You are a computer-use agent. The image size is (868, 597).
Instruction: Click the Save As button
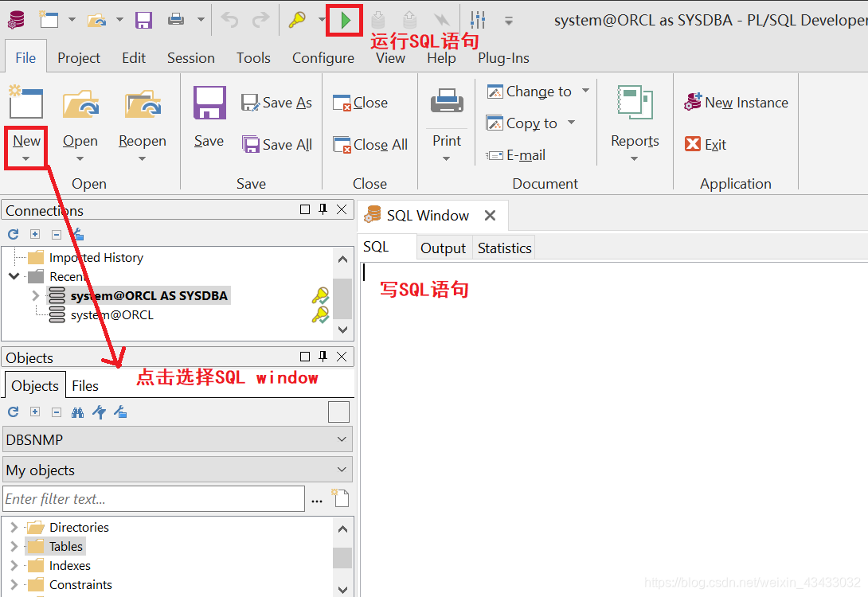point(276,103)
